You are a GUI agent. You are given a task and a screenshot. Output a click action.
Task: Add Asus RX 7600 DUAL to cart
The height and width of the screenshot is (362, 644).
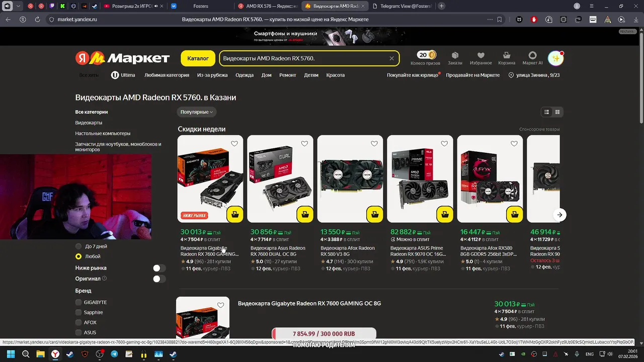pos(305,215)
